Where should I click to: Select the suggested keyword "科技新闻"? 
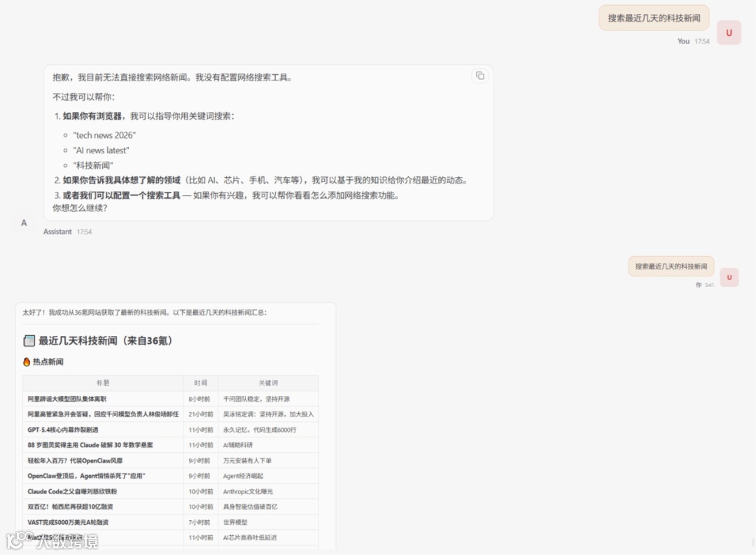(x=92, y=165)
